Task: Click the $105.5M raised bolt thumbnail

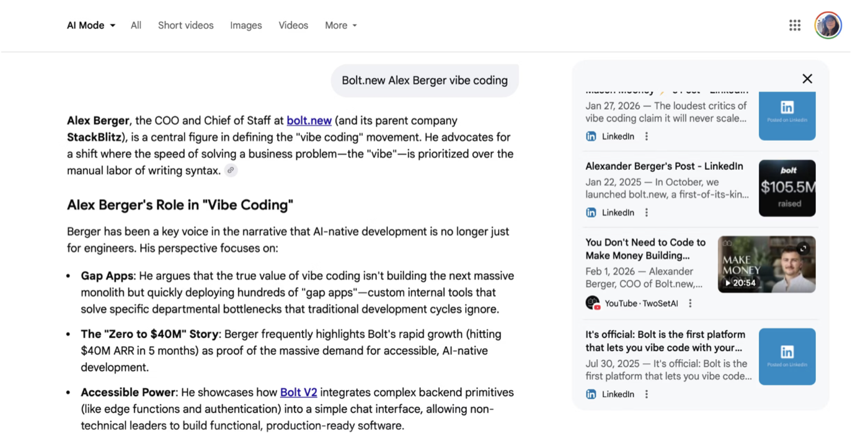Action: pos(787,188)
